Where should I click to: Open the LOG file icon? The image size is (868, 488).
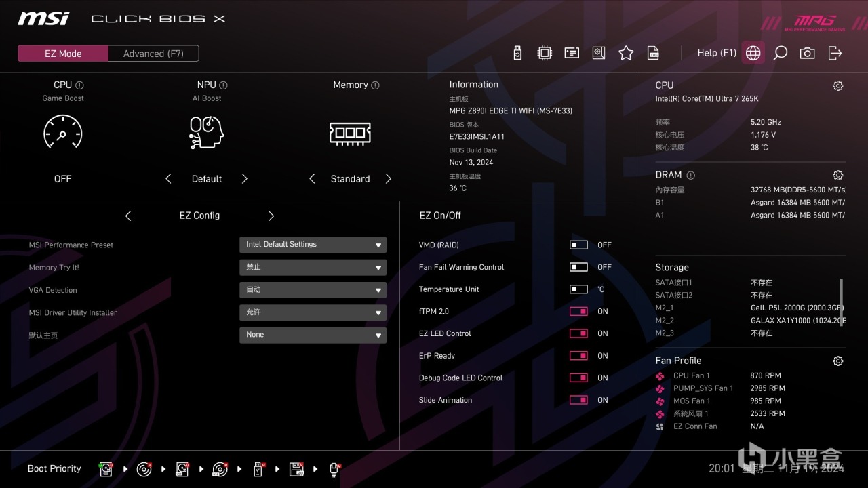tap(653, 53)
